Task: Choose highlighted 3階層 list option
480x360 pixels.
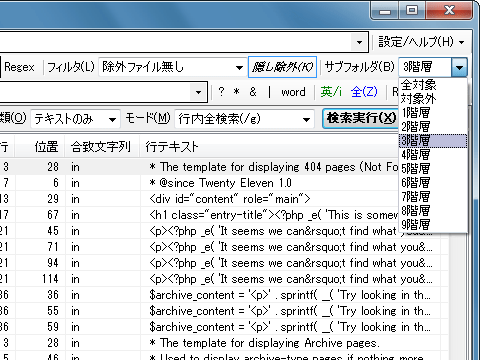Action: [433, 141]
